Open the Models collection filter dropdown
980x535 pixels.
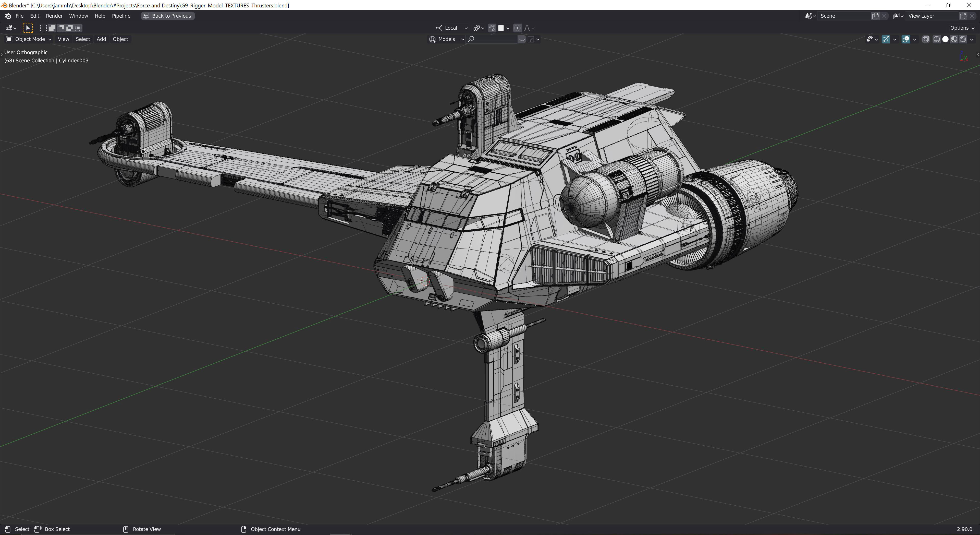(x=447, y=39)
